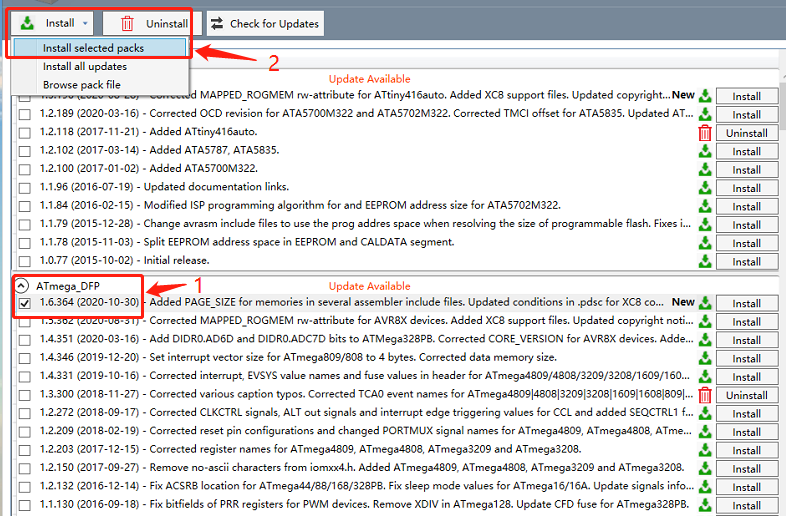The height and width of the screenshot is (516, 786).
Task: Select row text '1.4.331 (2019-10-16)'
Action: pos(89,376)
